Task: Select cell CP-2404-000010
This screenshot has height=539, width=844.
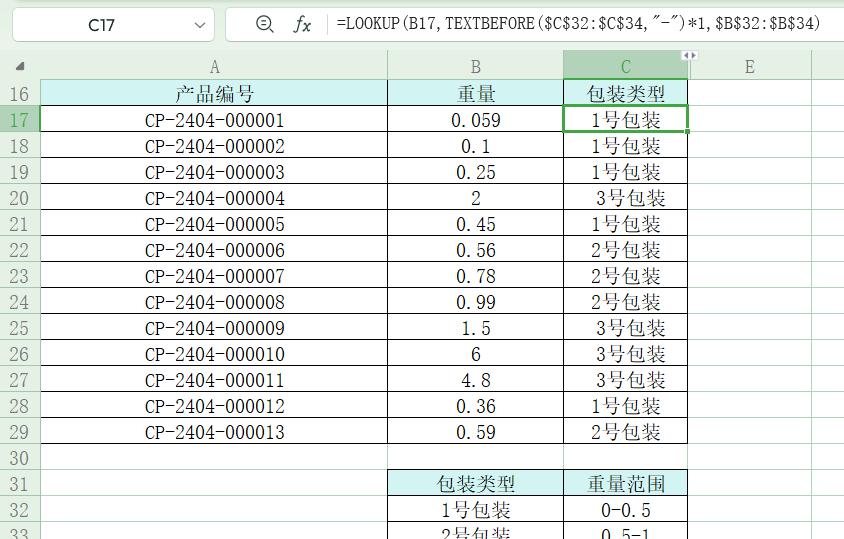Action: click(214, 354)
